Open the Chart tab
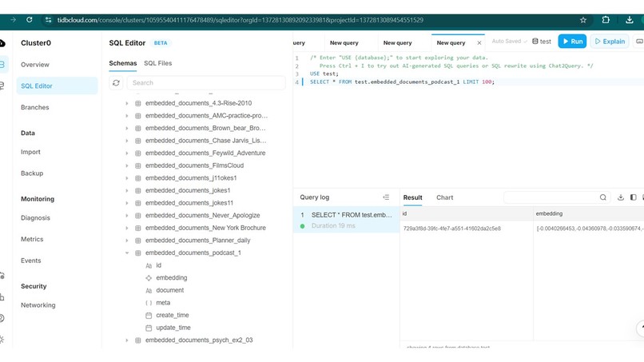644x362 pixels. click(444, 197)
